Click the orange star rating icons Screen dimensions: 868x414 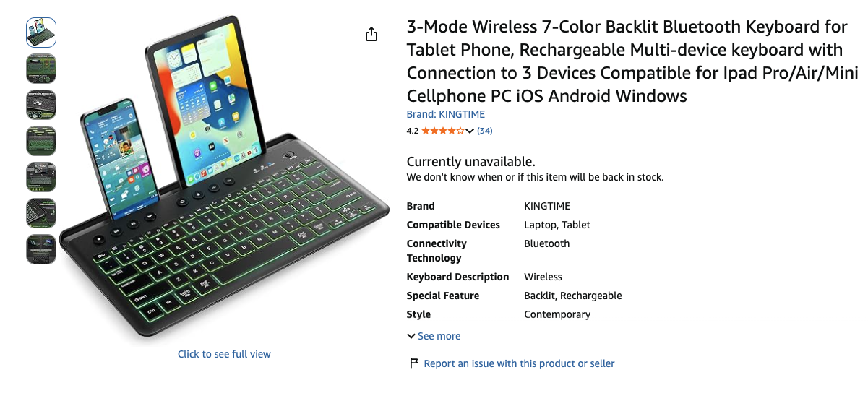point(443,131)
